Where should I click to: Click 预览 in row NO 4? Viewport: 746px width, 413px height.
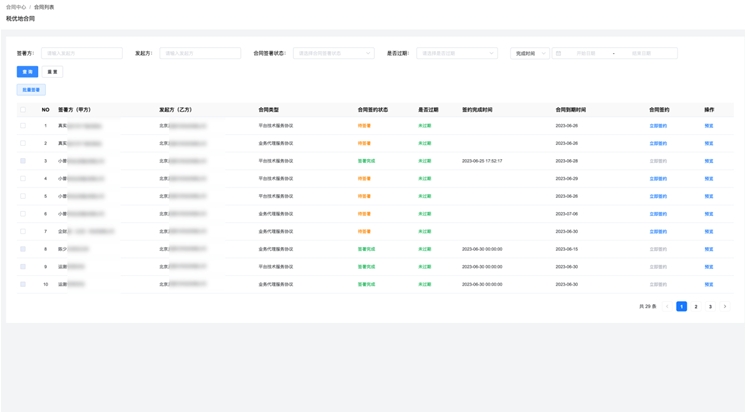(709, 179)
